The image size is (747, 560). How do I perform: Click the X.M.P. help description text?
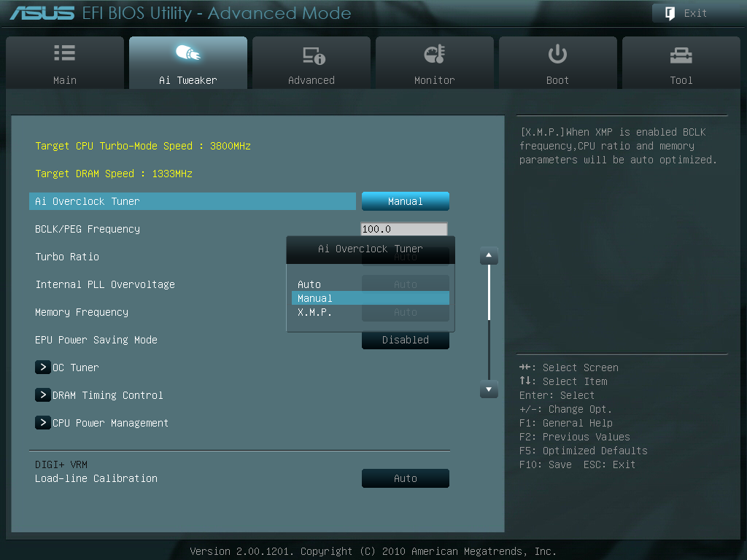coord(618,146)
